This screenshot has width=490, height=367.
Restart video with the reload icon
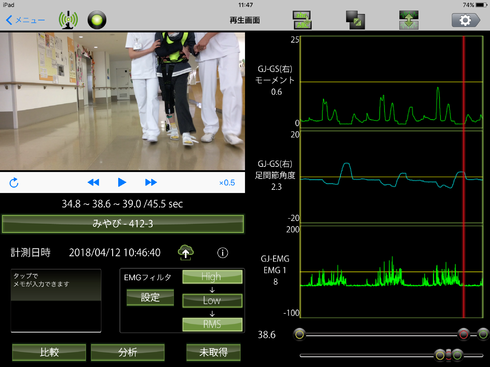click(x=14, y=183)
